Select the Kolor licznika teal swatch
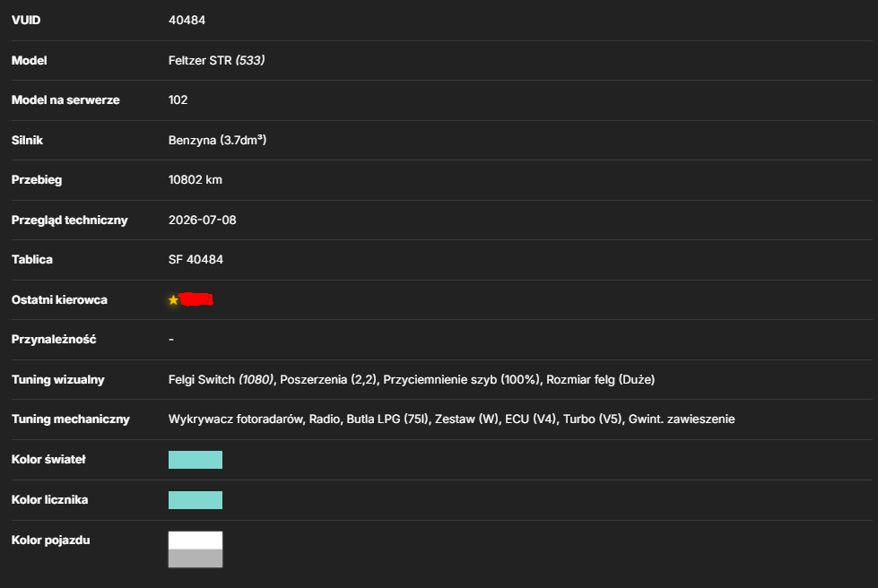This screenshot has width=878, height=588. (x=196, y=500)
